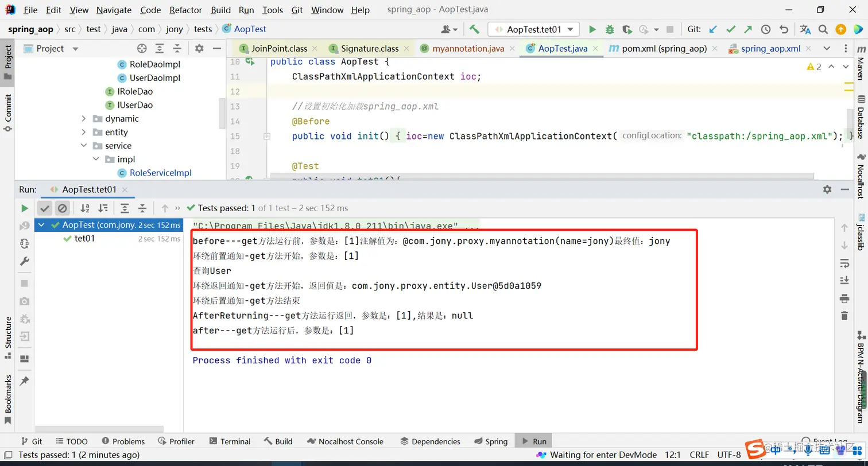The width and height of the screenshot is (868, 466).
Task: Switch to the spring_aop.xml editor tab
Action: coord(770,49)
